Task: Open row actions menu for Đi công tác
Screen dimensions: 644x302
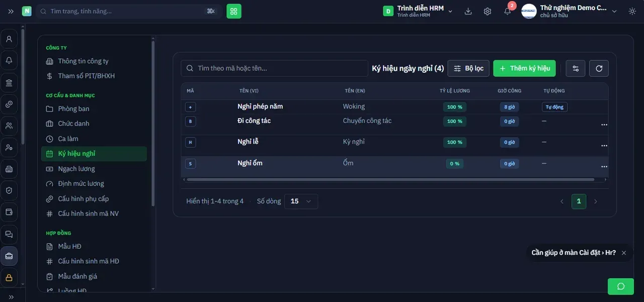Action: point(604,124)
